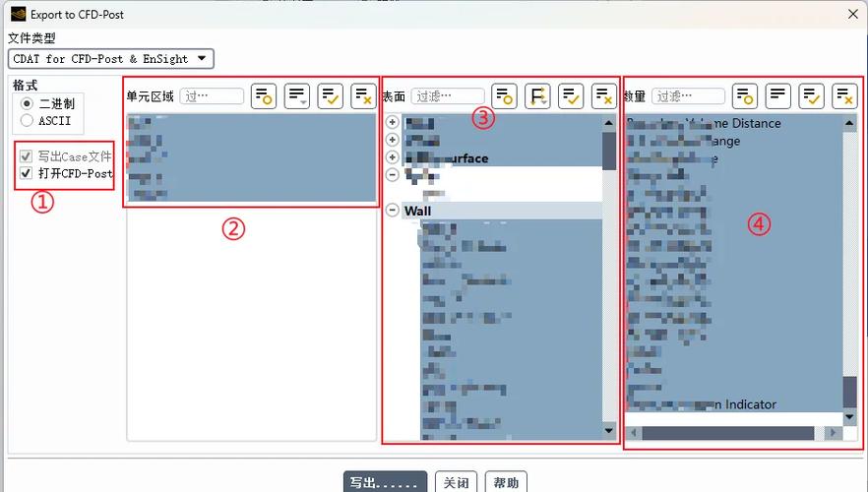The width and height of the screenshot is (868, 492).
Task: Click scroll-down arrow of 表面 list
Action: pyautogui.click(x=609, y=431)
